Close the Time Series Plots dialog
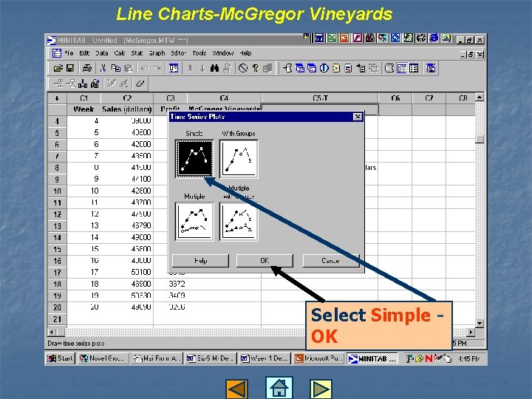The image size is (532, 399). point(358,117)
